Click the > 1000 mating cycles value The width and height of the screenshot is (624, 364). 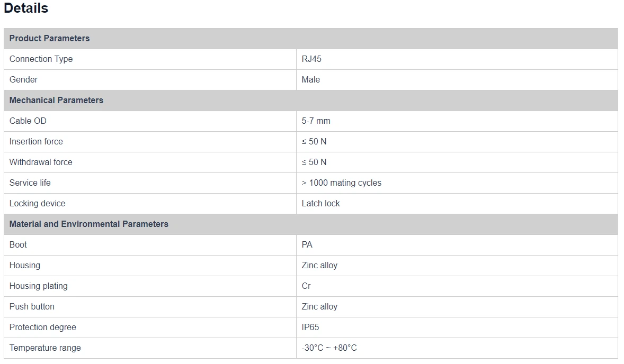tap(341, 183)
